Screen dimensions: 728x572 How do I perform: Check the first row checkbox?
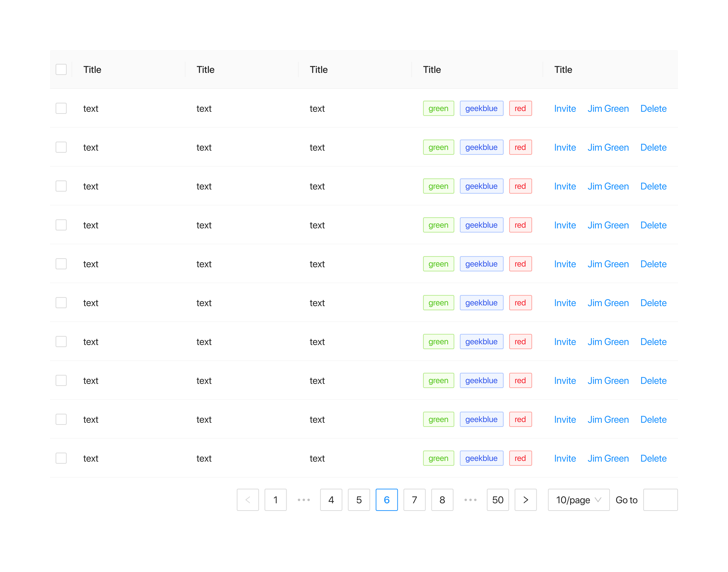pyautogui.click(x=61, y=108)
